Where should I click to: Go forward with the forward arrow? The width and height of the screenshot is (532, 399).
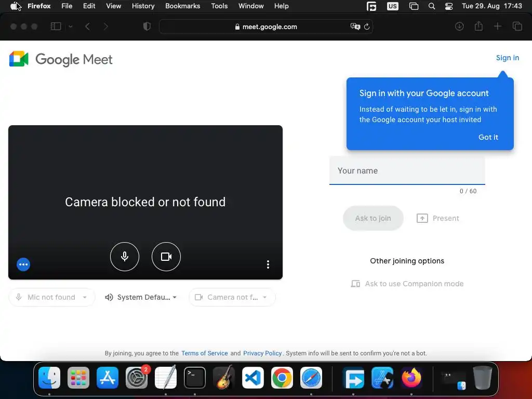point(106,26)
